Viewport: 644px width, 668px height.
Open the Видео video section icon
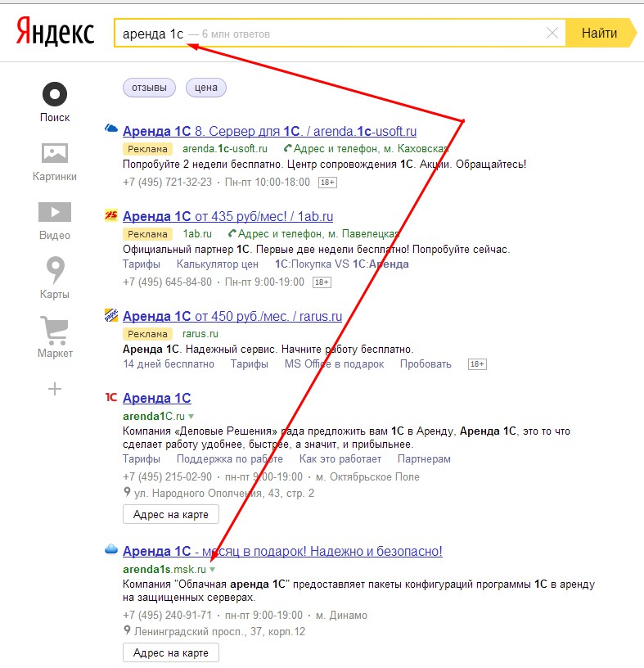55,212
